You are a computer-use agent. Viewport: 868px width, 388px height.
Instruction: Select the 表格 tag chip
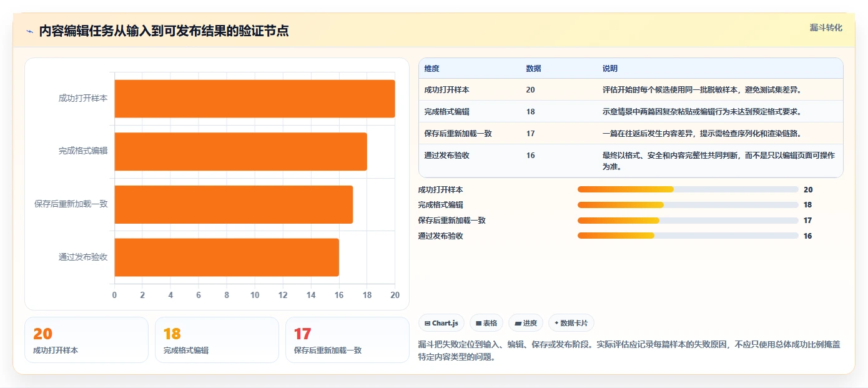486,323
